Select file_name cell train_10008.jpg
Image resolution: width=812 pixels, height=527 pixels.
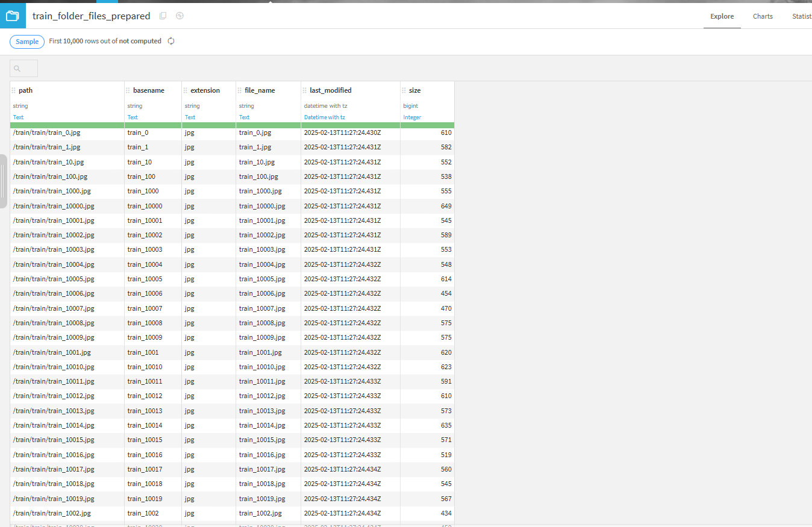tap(268, 323)
